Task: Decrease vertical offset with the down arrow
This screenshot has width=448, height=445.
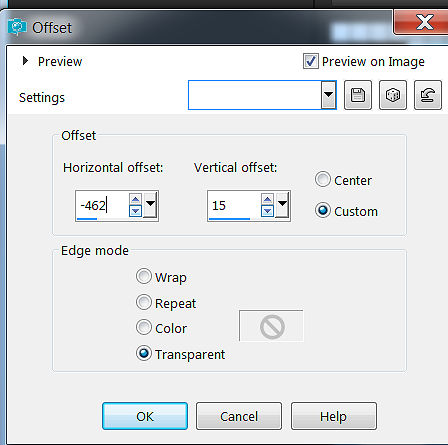Action: coord(267,211)
